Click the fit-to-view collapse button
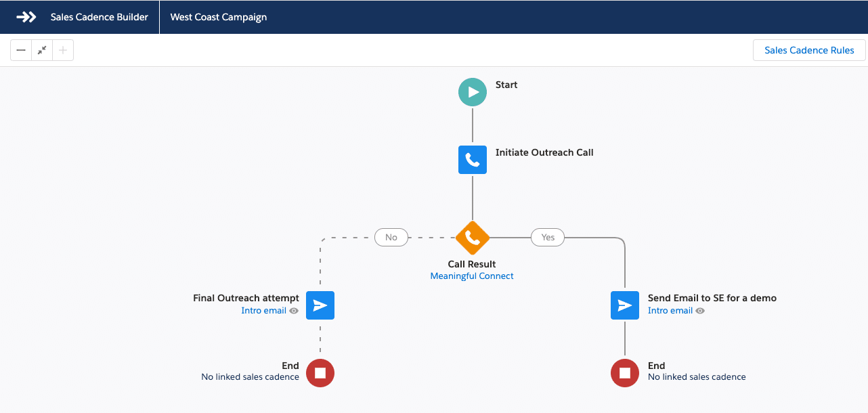Image resolution: width=868 pixels, height=413 pixels. click(x=42, y=50)
